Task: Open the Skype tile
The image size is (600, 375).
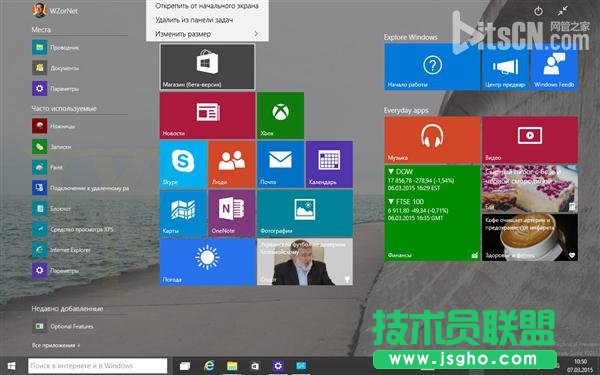Action: 183,164
